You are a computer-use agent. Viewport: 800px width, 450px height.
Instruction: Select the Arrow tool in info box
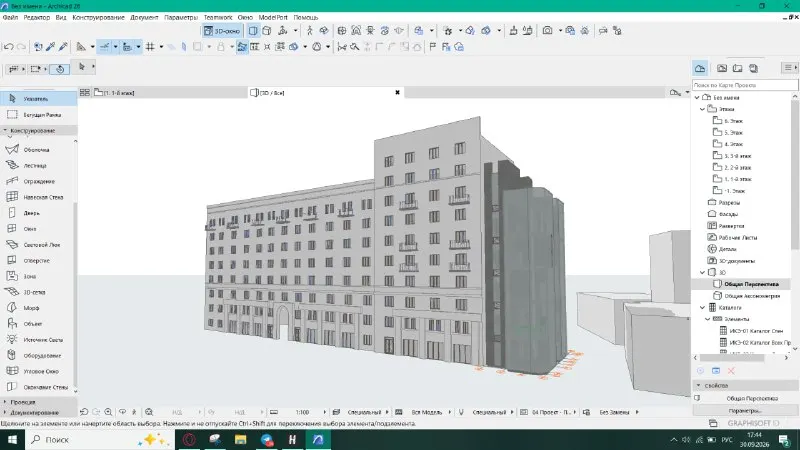[82, 67]
